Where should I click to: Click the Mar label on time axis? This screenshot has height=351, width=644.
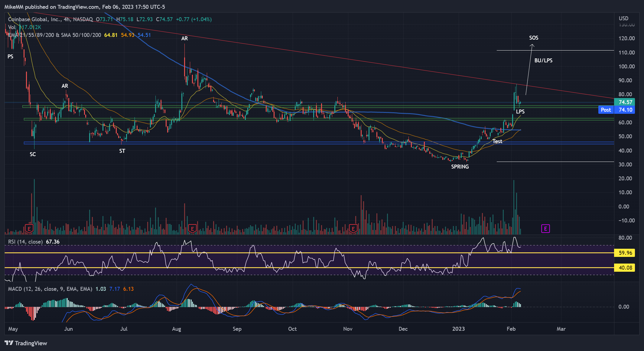[561, 329]
